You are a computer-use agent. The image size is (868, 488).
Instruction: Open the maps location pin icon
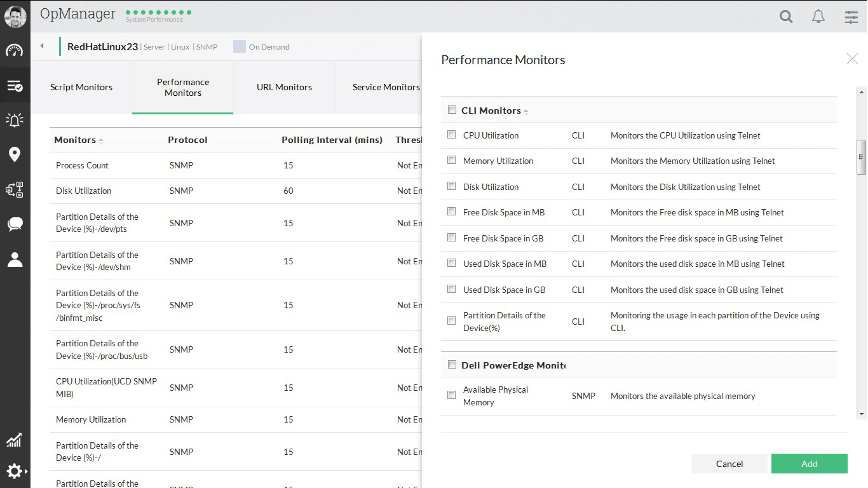[x=15, y=154]
